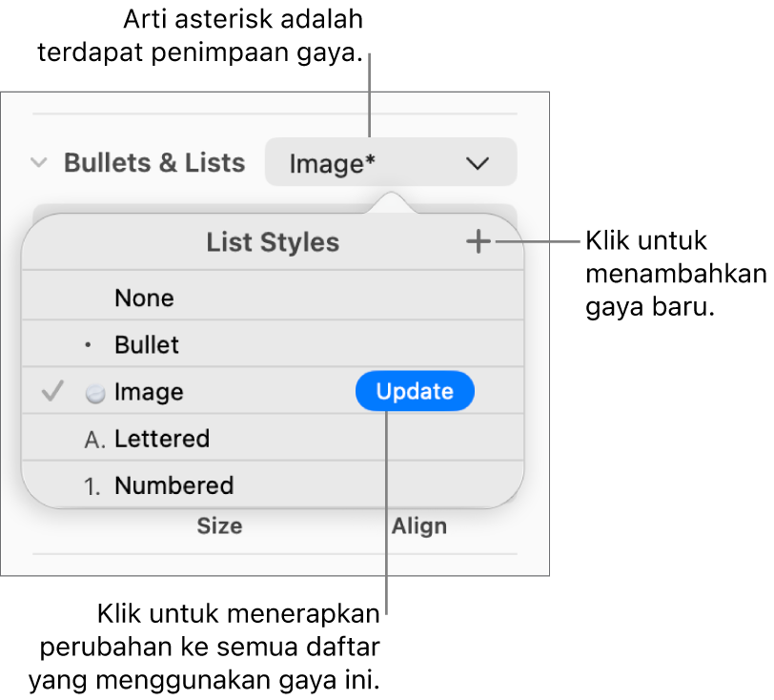Click the chevron on the Image* popup
774x700 pixels.
[x=478, y=163]
